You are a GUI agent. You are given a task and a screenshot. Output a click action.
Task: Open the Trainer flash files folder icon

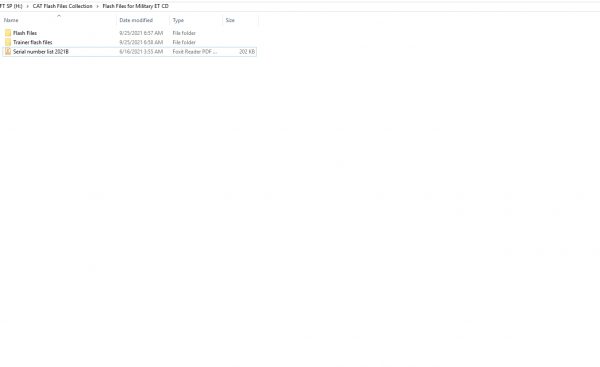(x=8, y=42)
